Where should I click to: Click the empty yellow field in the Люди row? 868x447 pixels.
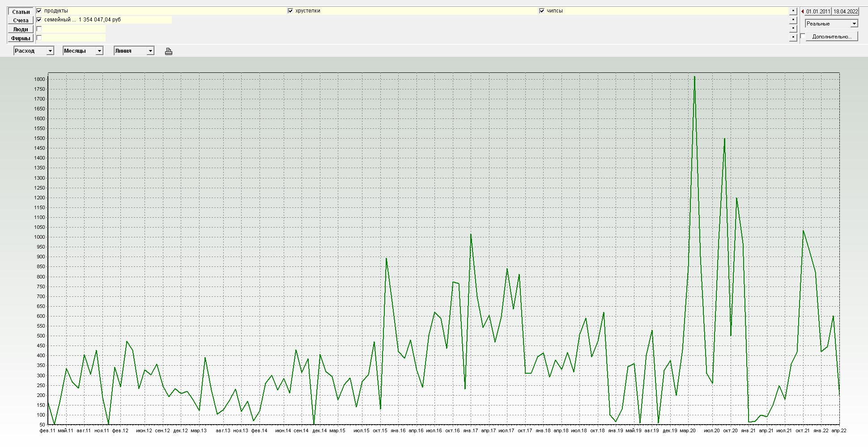(x=74, y=29)
